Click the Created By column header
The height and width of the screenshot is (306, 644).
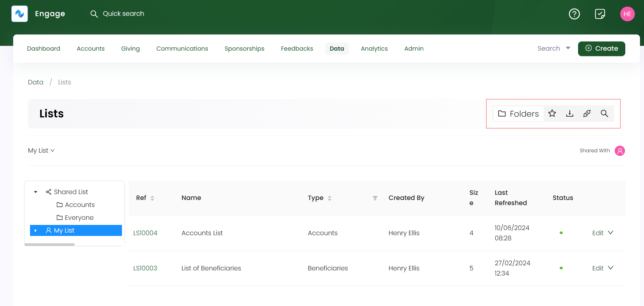[406, 198]
